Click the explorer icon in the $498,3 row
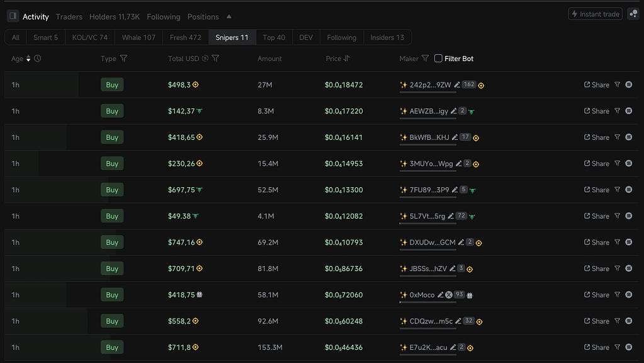This screenshot has height=363, width=644. tap(628, 84)
